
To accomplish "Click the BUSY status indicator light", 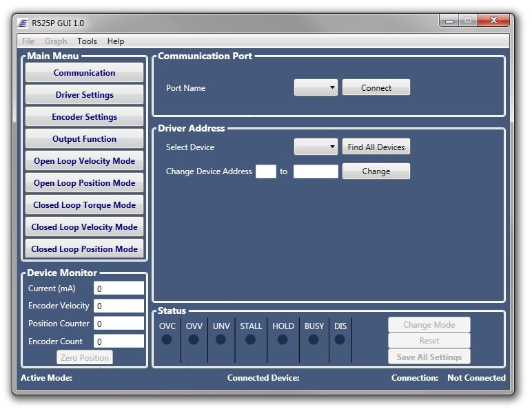I will (314, 339).
